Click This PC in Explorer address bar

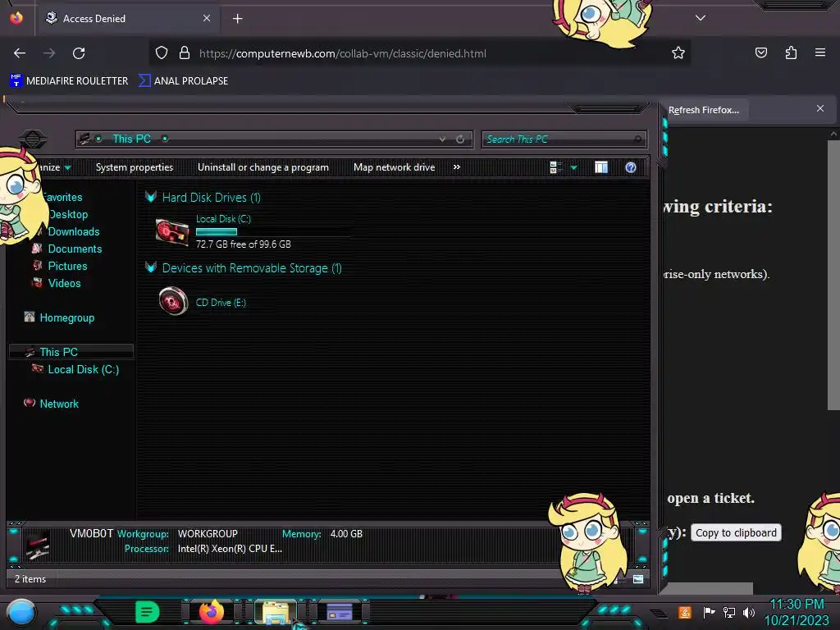[x=132, y=139]
